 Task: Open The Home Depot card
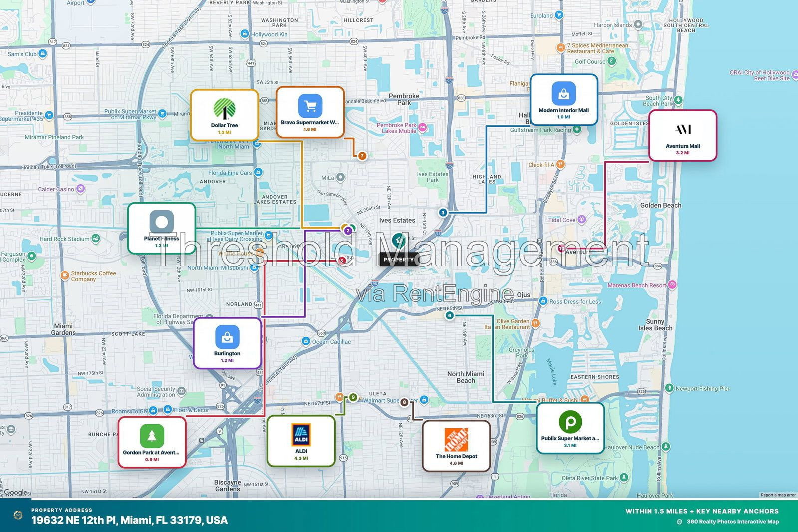[456, 446]
